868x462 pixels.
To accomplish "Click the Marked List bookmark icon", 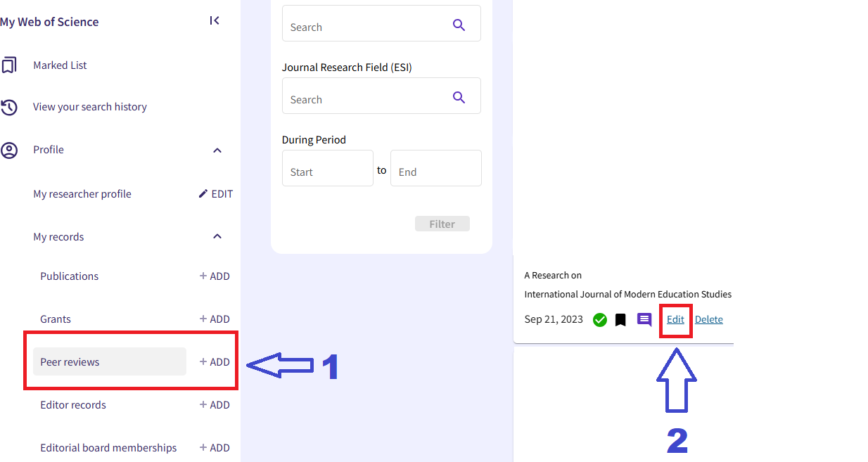I will point(9,65).
